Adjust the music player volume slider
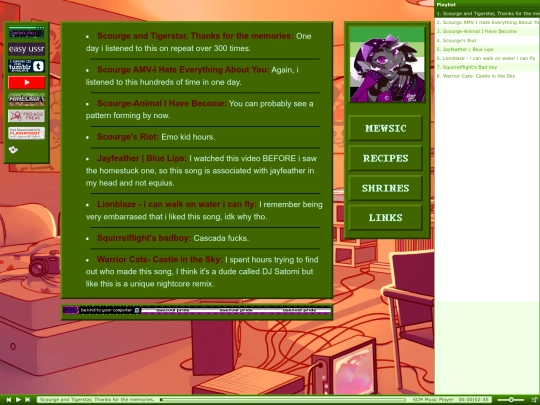The height and width of the screenshot is (405, 540). tap(511, 399)
